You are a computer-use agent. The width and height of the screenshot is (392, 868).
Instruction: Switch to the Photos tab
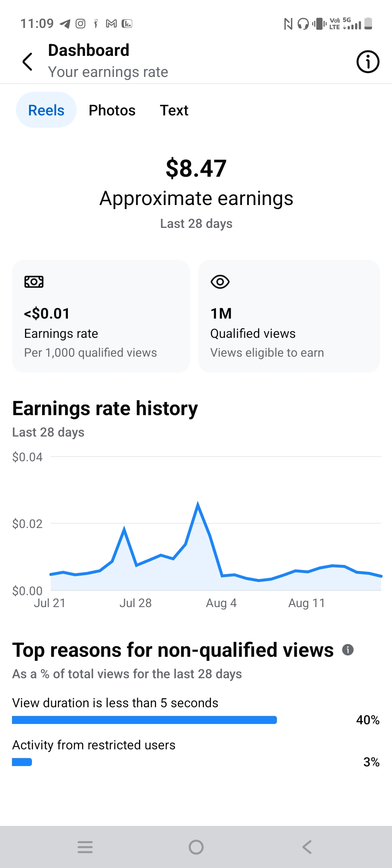pyautogui.click(x=112, y=110)
